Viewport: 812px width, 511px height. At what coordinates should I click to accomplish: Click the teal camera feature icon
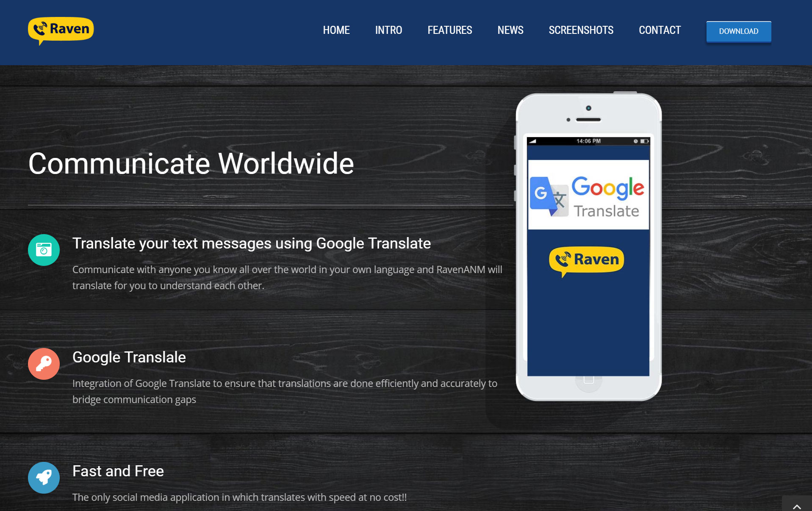pyautogui.click(x=44, y=250)
